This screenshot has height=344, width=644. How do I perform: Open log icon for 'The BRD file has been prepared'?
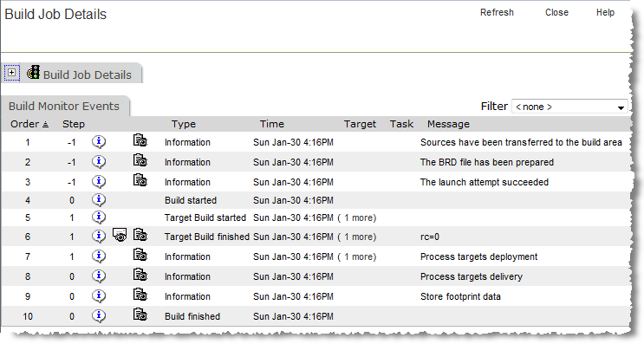140,159
